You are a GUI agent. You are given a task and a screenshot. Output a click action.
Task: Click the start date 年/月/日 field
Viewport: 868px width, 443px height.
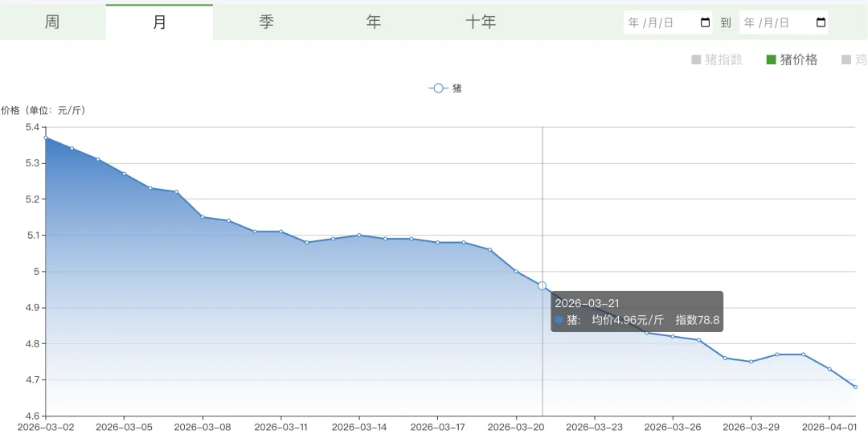tap(655, 23)
